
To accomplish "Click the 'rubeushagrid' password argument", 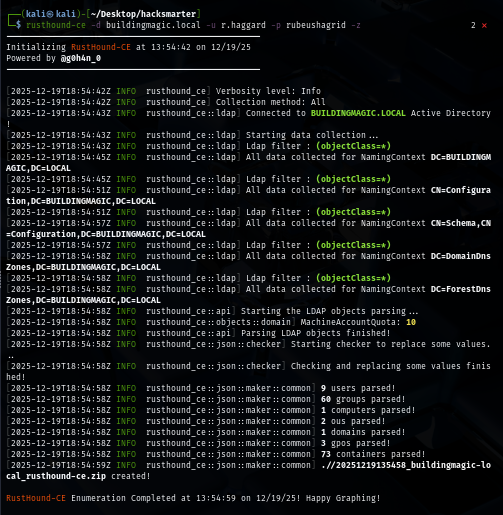I will point(316,25).
